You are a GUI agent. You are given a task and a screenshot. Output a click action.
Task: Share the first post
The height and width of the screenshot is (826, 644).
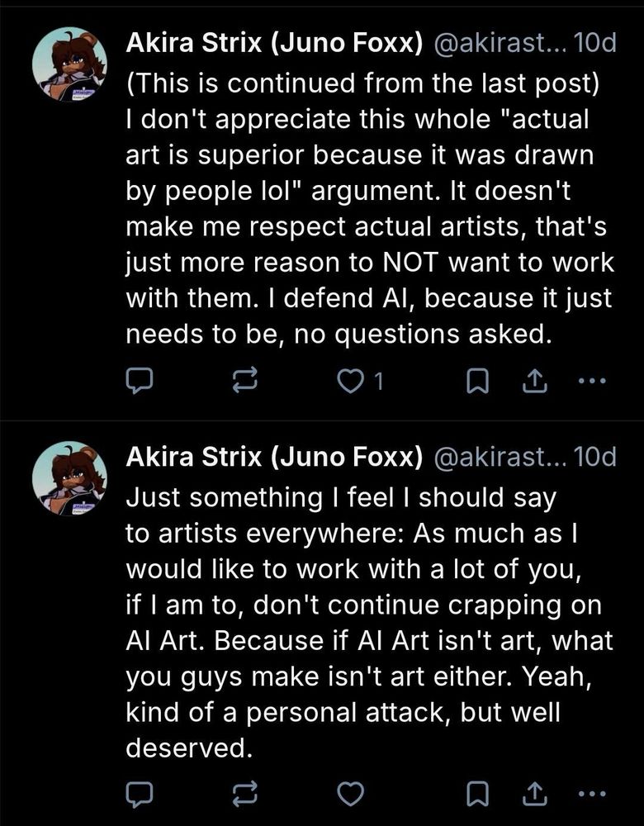(533, 381)
